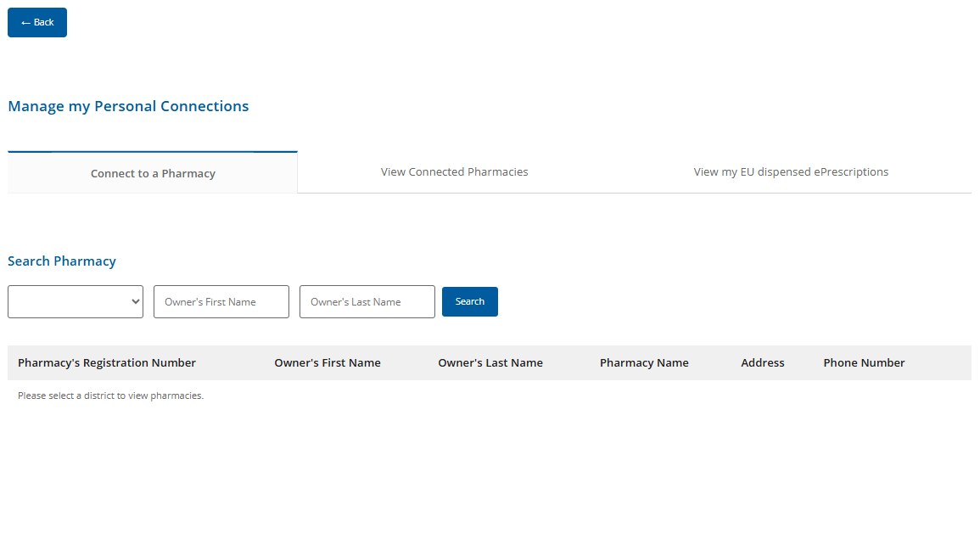Click the left arrow icon in Back
The image size is (980, 533).
tap(25, 23)
